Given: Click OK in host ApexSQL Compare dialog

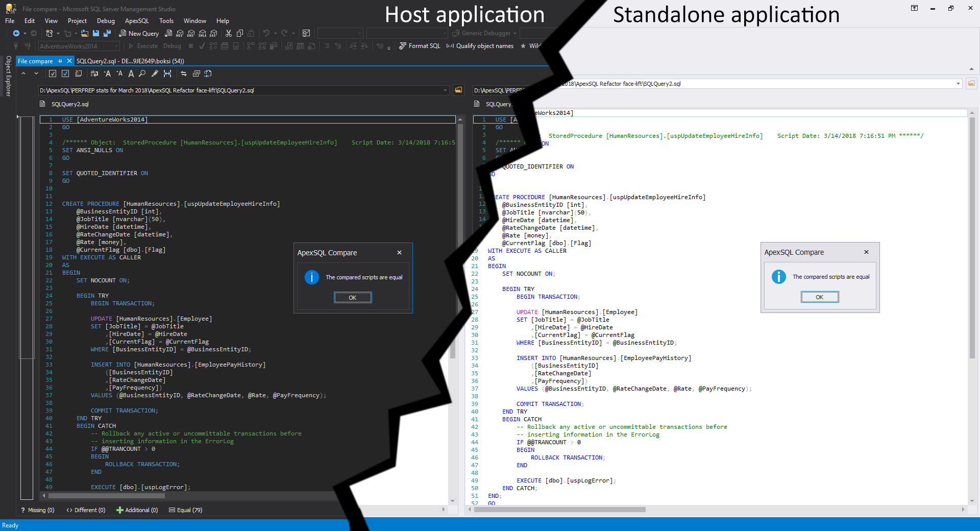Looking at the screenshot, I should pos(353,298).
